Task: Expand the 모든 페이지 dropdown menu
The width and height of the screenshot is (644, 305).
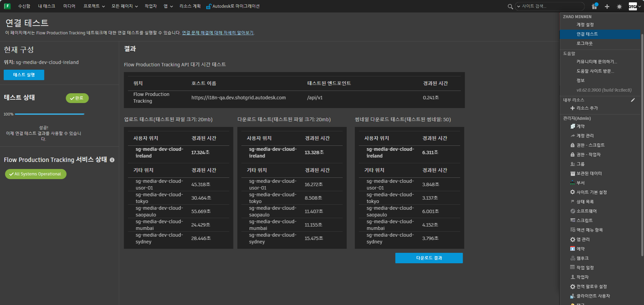Action: click(125, 6)
